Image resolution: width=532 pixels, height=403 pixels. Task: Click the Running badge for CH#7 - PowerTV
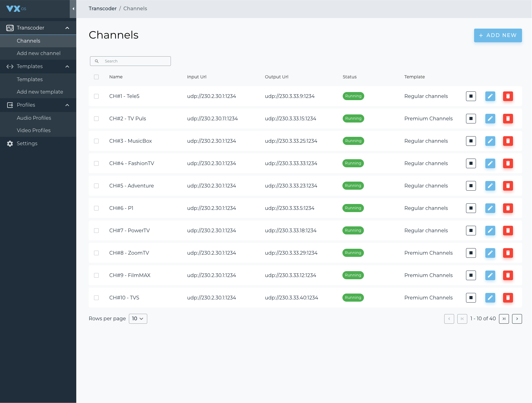point(353,230)
